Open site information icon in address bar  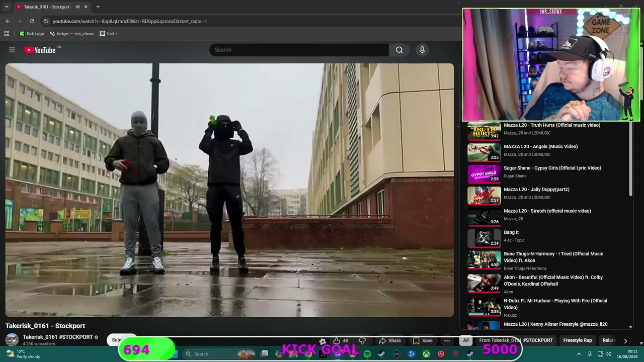[46, 21]
